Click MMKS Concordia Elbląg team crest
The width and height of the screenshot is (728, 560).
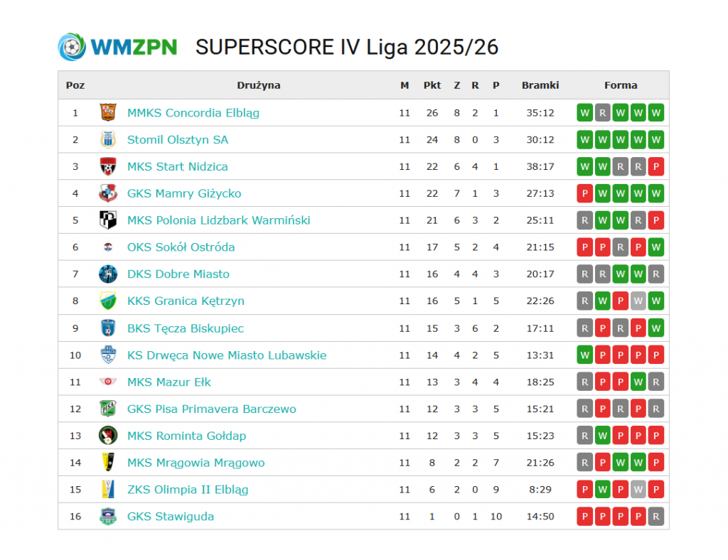point(107,112)
